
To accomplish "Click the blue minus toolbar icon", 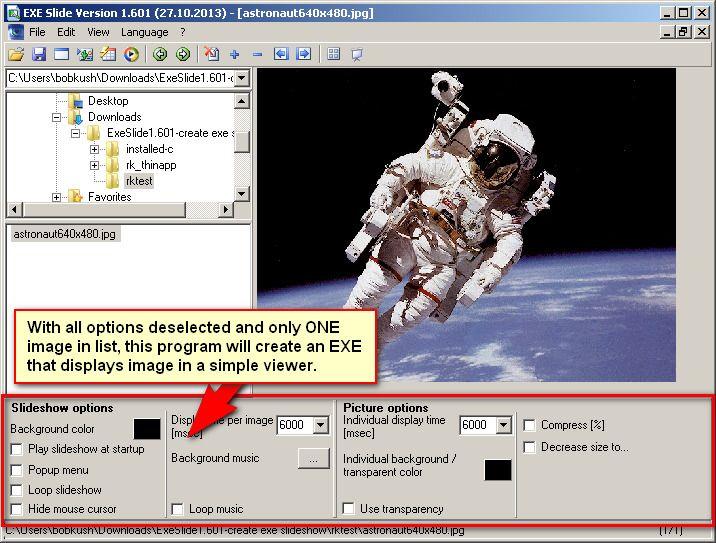I will 258,54.
